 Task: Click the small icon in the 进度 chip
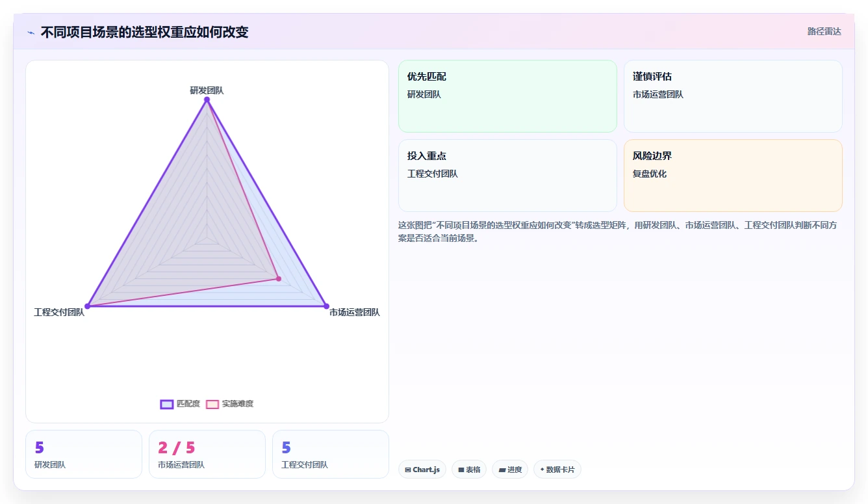point(502,470)
